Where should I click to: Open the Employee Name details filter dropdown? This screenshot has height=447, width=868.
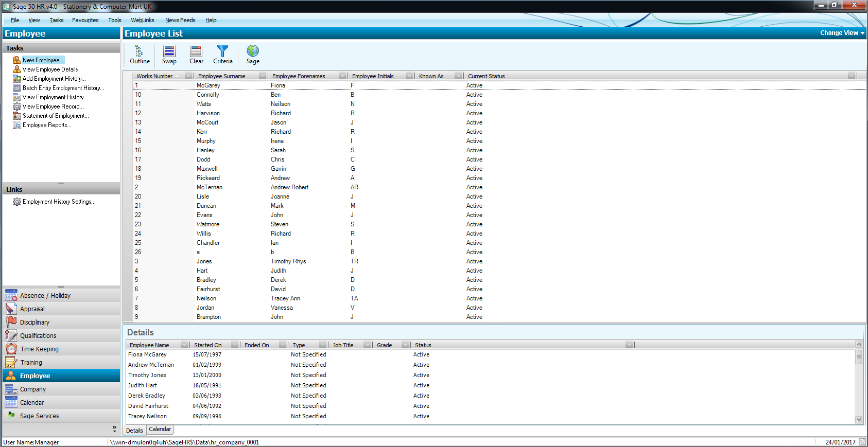[x=185, y=345]
